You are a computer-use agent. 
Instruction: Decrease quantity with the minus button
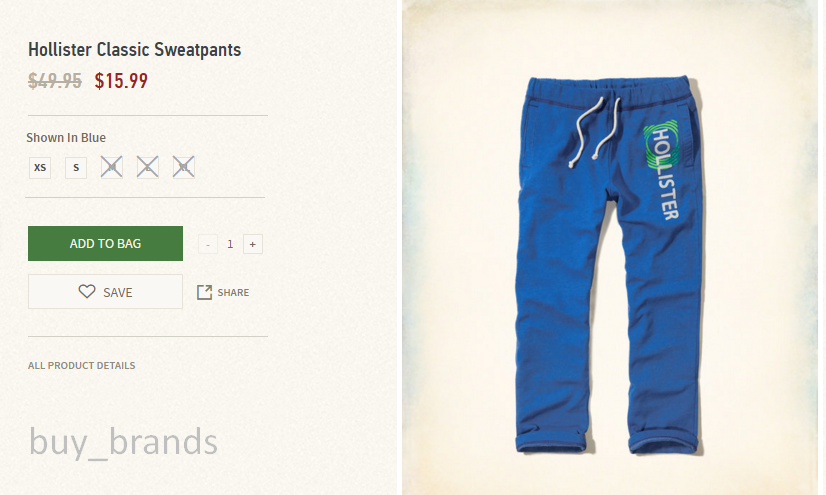208,244
